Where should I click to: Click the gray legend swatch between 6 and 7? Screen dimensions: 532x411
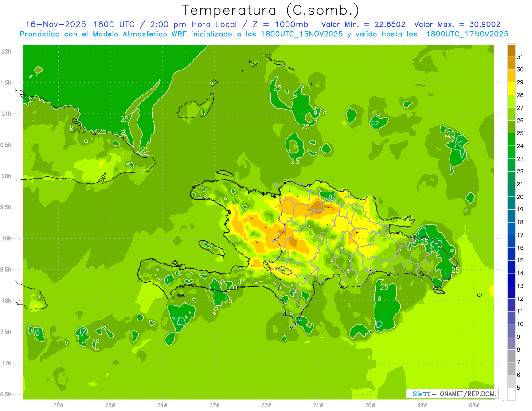[511, 369]
